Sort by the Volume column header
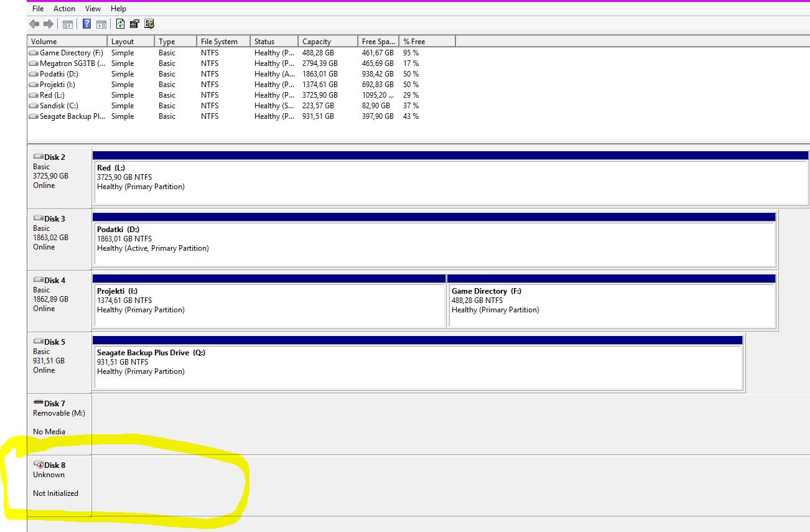The width and height of the screenshot is (810, 532). point(67,41)
